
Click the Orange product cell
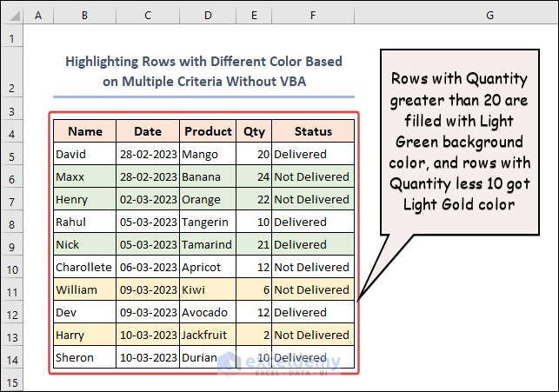click(x=208, y=199)
